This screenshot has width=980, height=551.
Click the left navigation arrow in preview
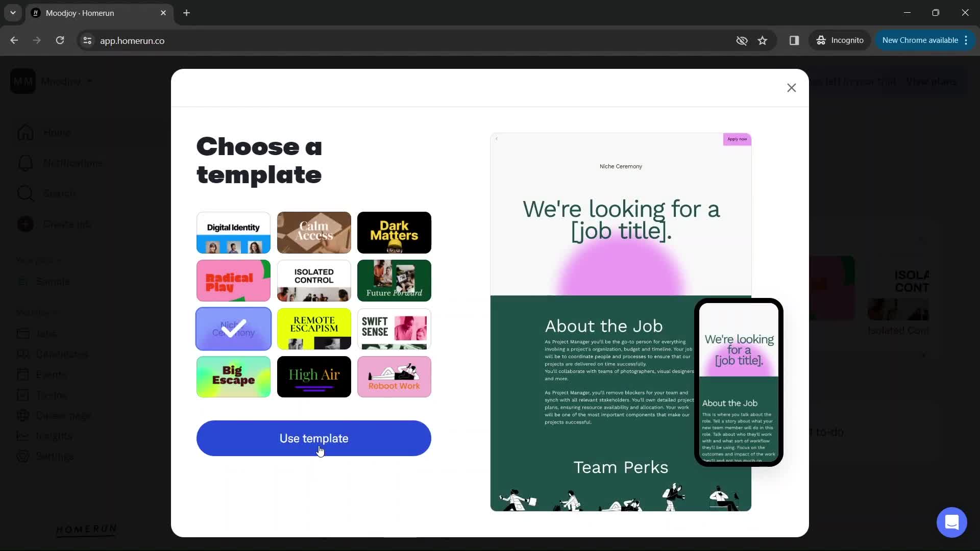[x=497, y=139]
